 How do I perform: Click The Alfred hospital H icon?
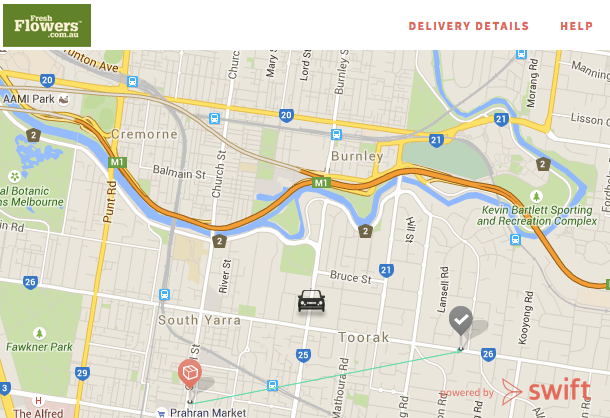point(38,400)
